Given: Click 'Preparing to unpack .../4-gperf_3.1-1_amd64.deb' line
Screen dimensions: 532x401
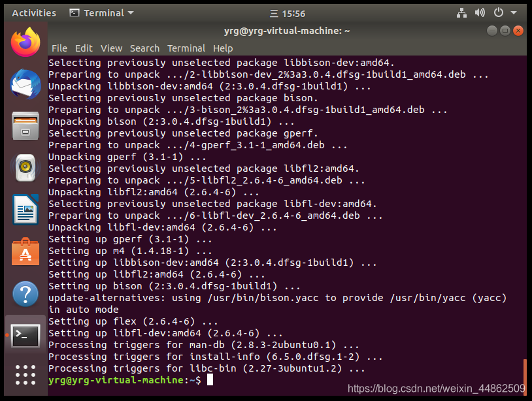Looking at the screenshot, I should pyautogui.click(x=198, y=145).
